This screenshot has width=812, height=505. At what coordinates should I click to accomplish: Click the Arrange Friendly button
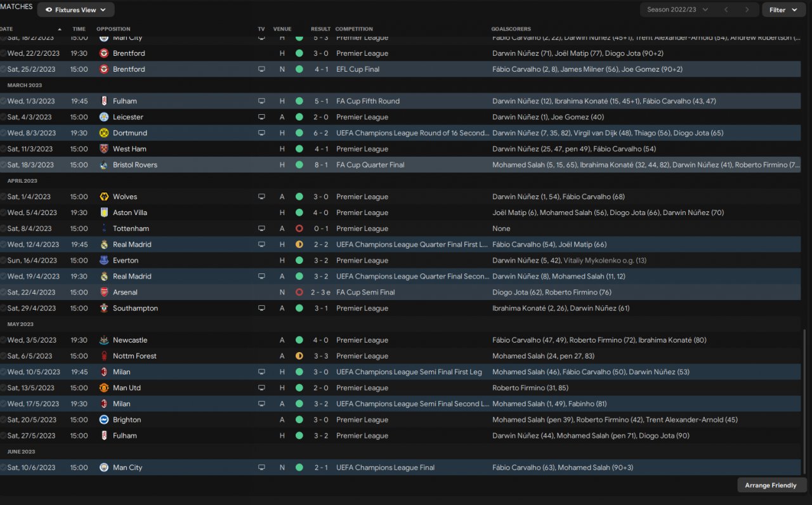(x=771, y=485)
